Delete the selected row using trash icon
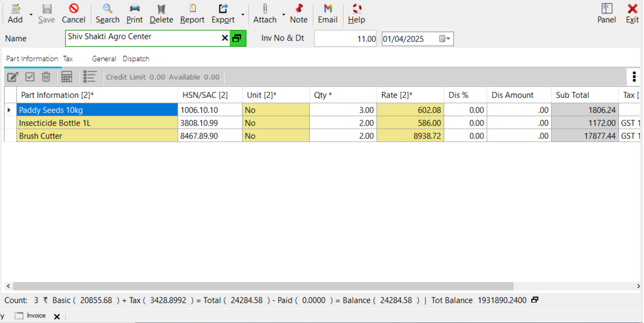 (46, 76)
